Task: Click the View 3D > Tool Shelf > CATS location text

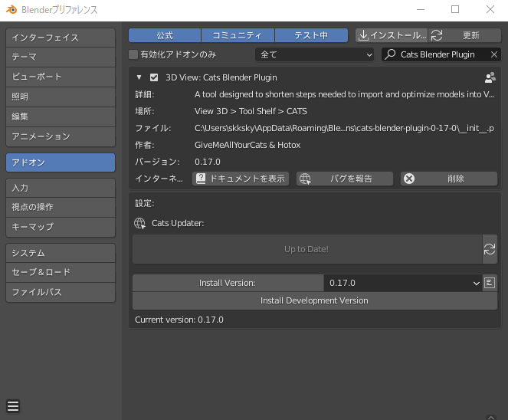Action: point(251,111)
